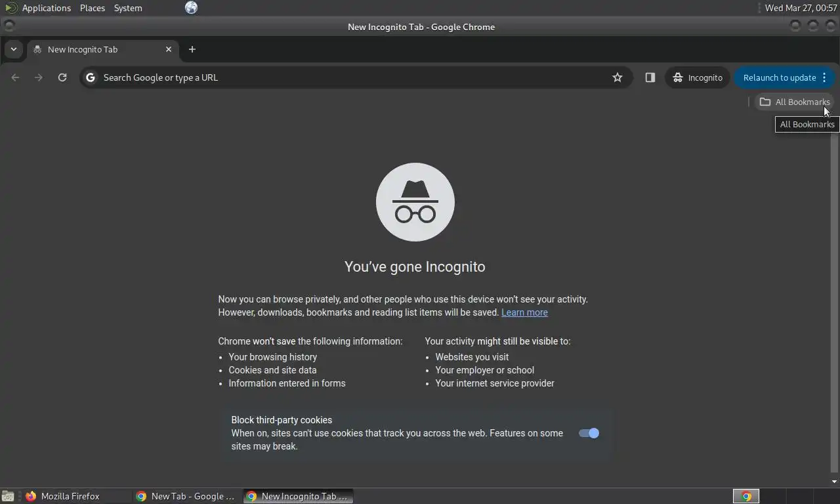840x504 pixels.
Task: Click the Your employer or school item
Action: click(x=485, y=370)
